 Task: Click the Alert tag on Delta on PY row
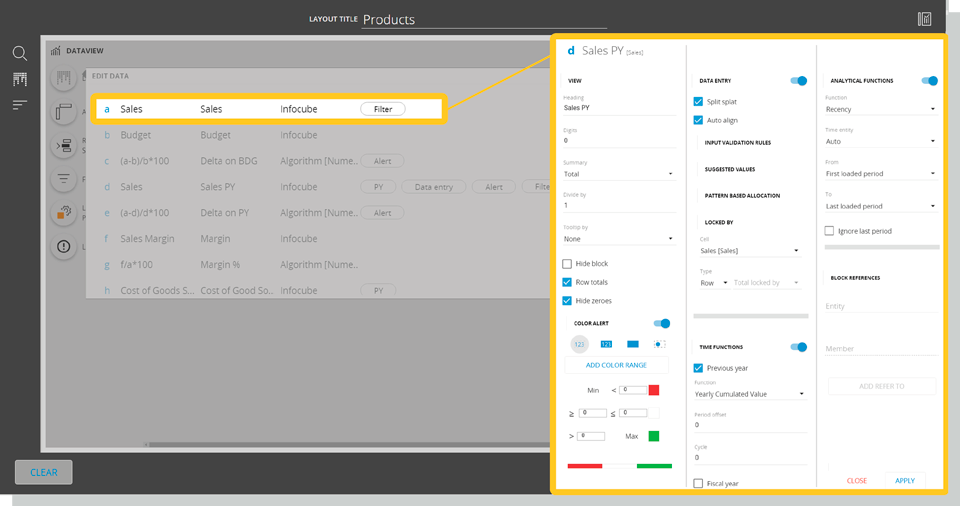coord(383,213)
